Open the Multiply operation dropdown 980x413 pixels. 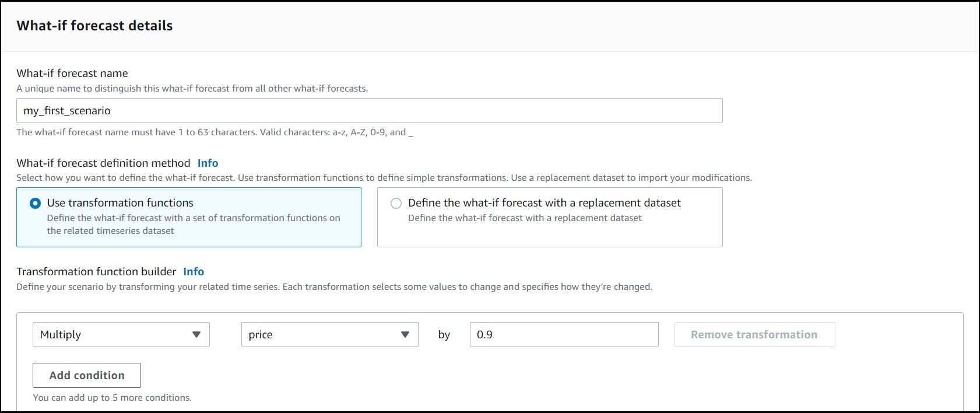[121, 335]
